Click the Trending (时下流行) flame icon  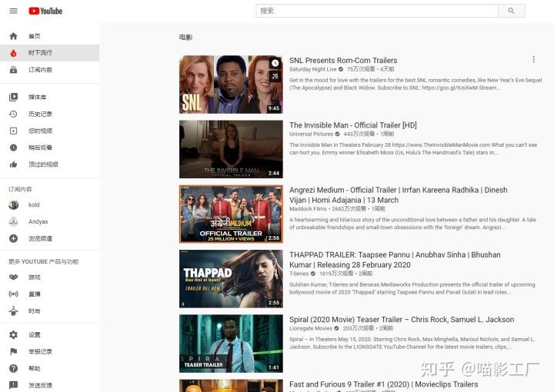tap(13, 53)
